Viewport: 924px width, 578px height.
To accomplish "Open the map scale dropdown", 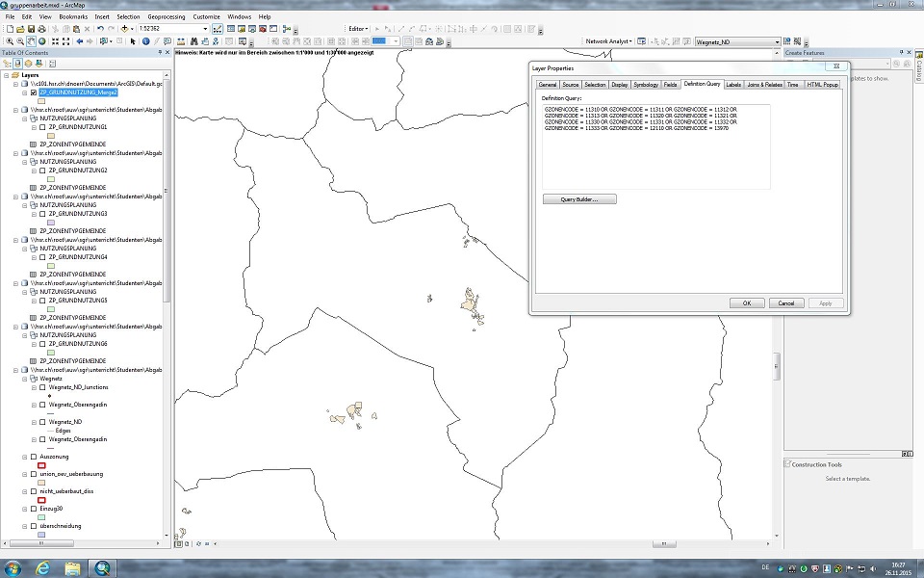I will (x=205, y=29).
